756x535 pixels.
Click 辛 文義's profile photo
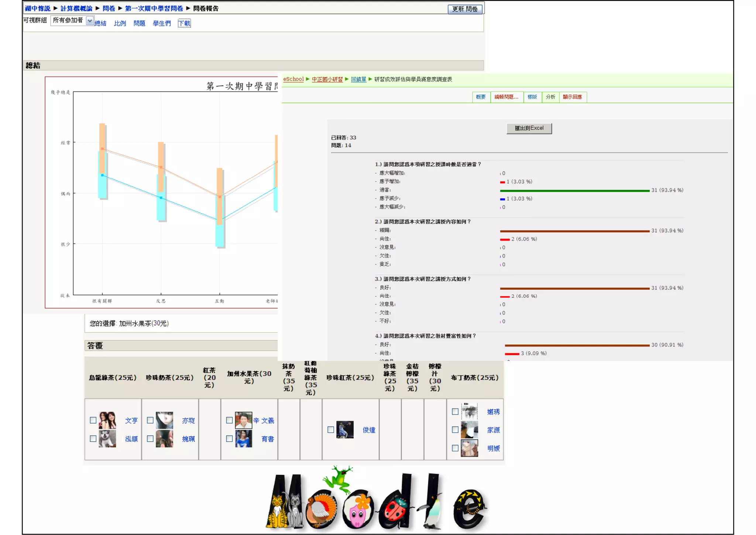[244, 420]
